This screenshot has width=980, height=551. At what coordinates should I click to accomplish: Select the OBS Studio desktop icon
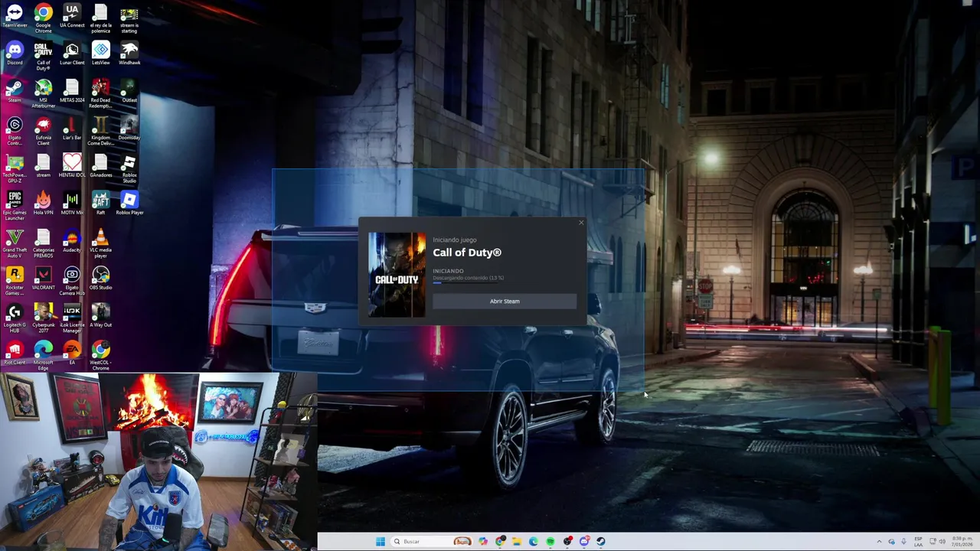click(101, 279)
